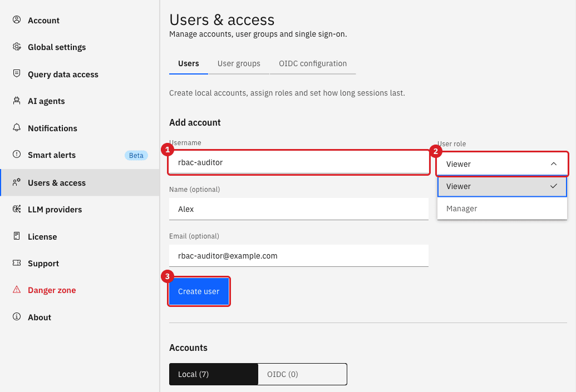Go to the License page
This screenshot has width=576, height=392.
click(x=80, y=236)
